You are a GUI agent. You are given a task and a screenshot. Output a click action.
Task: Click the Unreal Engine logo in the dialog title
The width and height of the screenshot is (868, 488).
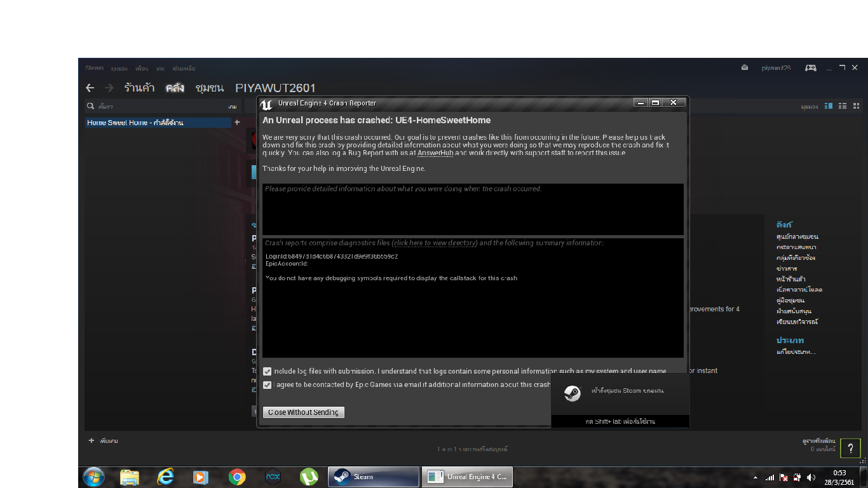(266, 104)
